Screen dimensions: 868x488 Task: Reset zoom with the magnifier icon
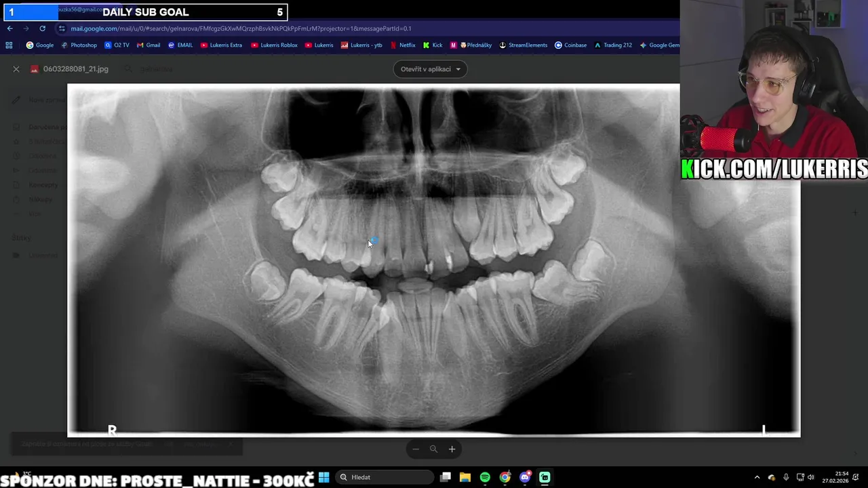click(433, 449)
